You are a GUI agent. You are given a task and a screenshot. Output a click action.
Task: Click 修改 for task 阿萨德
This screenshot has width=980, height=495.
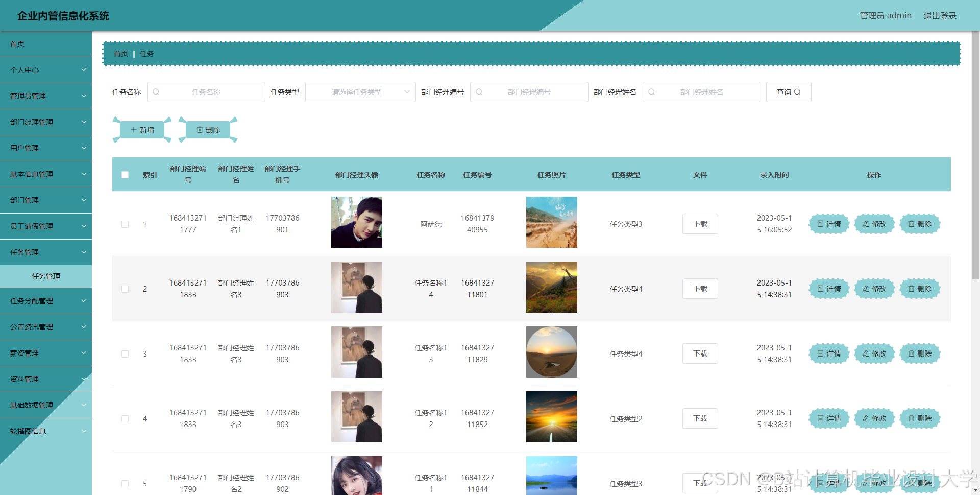(874, 224)
